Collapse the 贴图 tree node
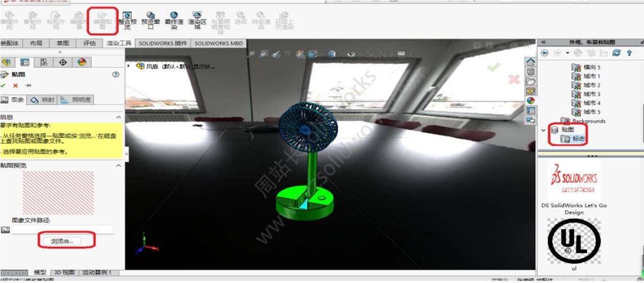 click(x=544, y=130)
